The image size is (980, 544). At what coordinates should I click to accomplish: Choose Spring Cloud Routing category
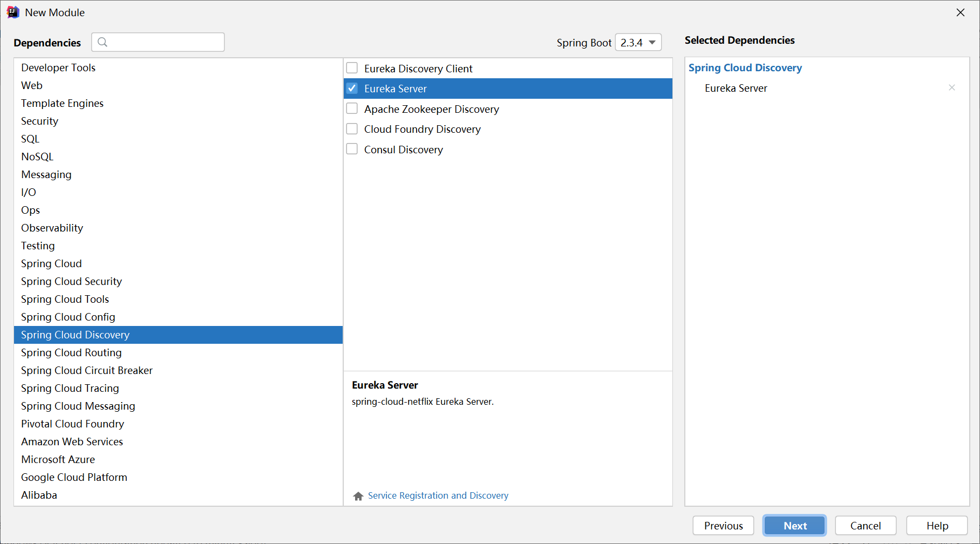point(178,352)
